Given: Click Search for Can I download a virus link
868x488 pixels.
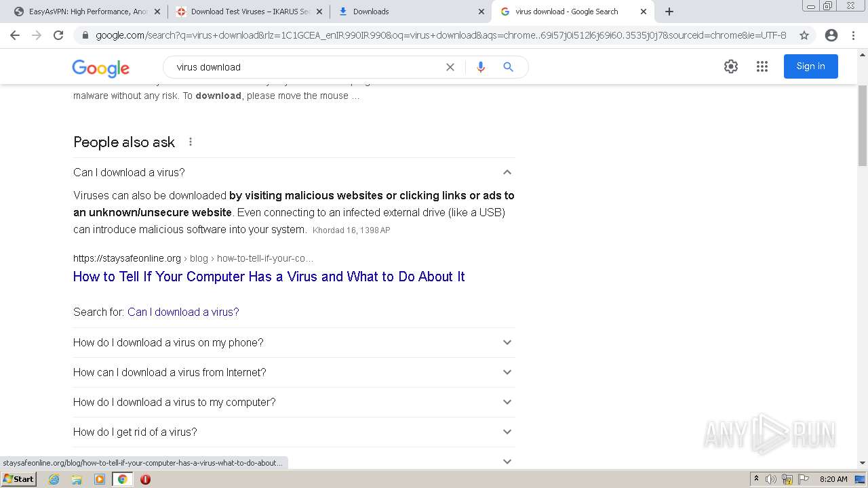Looking at the screenshot, I should 183,312.
